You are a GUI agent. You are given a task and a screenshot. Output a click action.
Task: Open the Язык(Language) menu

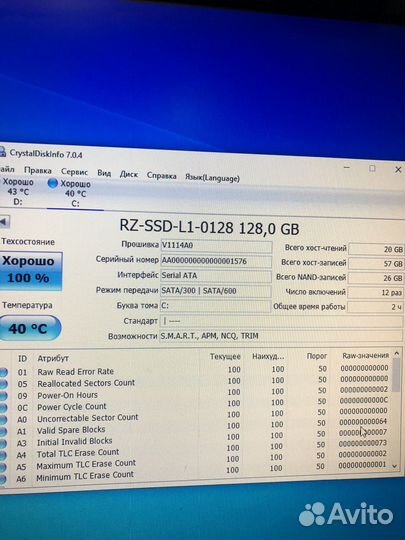coord(212,178)
